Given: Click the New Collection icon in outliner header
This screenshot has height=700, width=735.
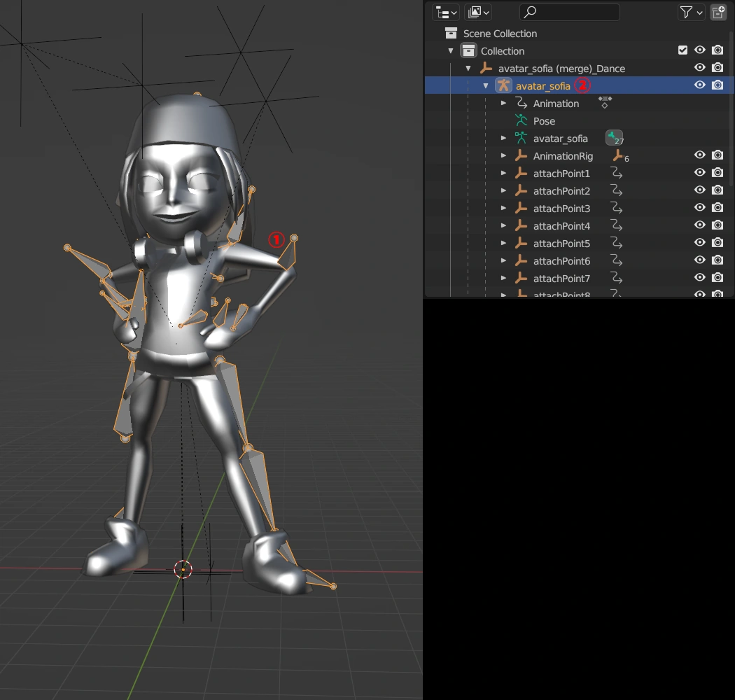Looking at the screenshot, I should coord(717,12).
